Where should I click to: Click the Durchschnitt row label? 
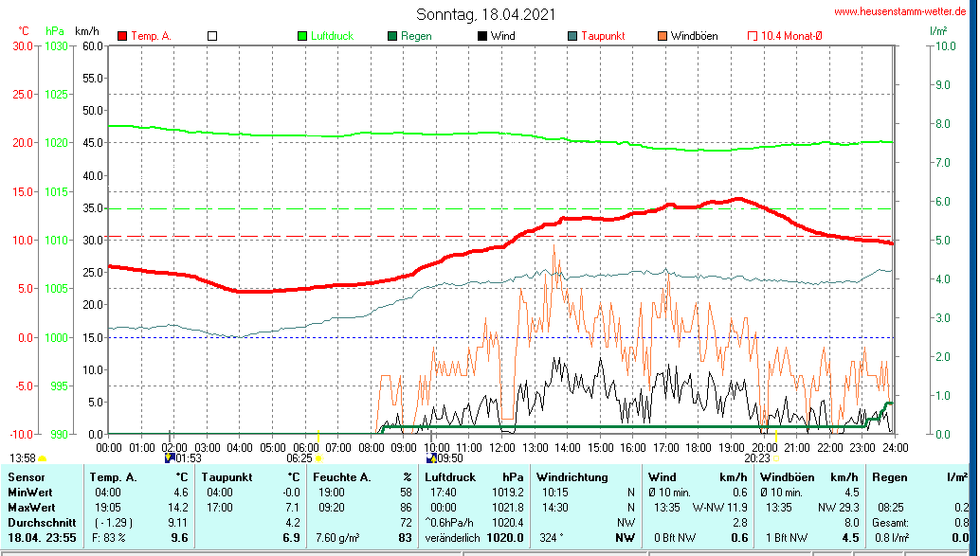[42, 522]
